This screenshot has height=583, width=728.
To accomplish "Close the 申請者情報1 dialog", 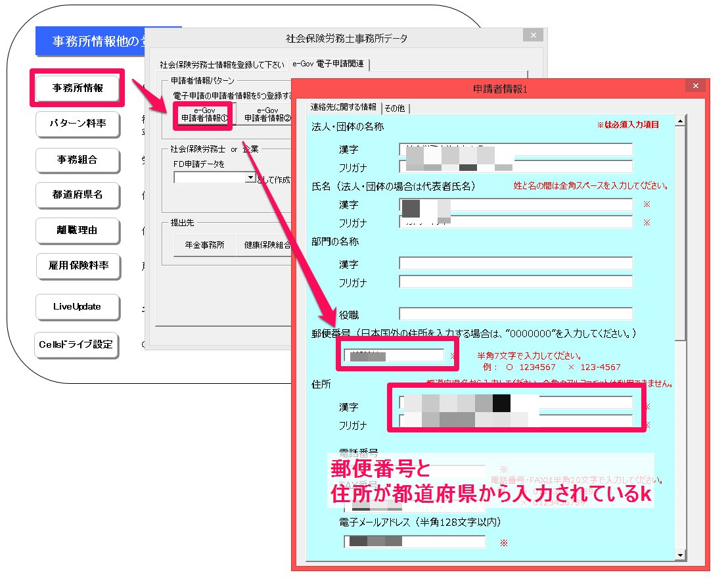I will pos(695,86).
